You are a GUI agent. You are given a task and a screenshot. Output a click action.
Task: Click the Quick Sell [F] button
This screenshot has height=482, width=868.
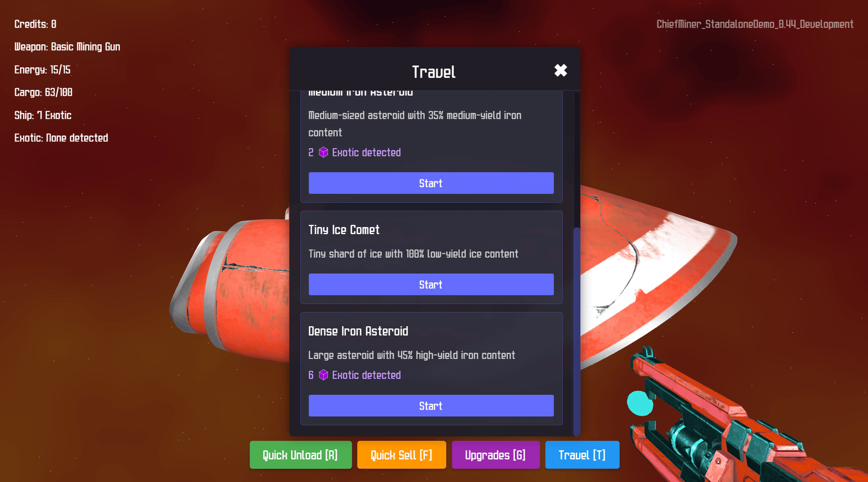point(401,455)
